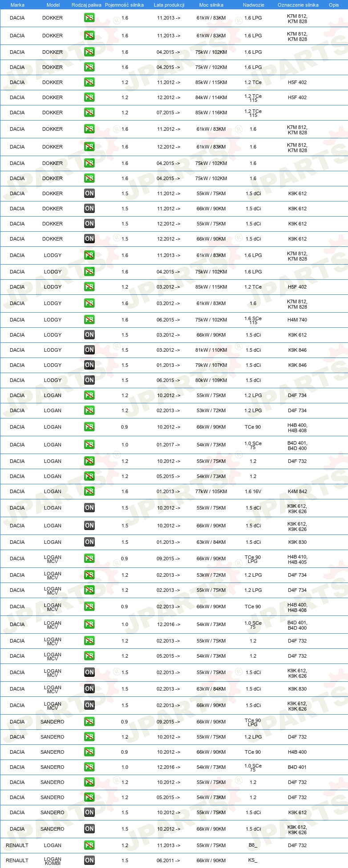This screenshot has height=868, width=348.
Task: Click petrol fuel icon for Lodgy H4M 740 row
Action: (89, 320)
